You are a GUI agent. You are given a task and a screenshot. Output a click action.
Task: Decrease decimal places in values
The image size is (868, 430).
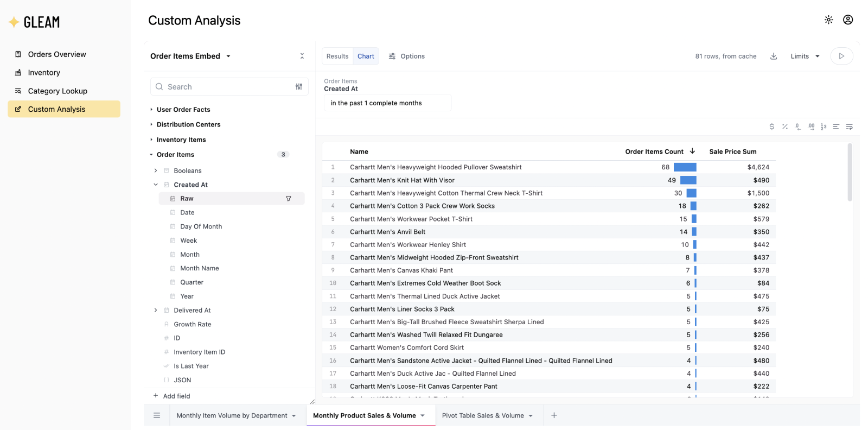tap(797, 127)
